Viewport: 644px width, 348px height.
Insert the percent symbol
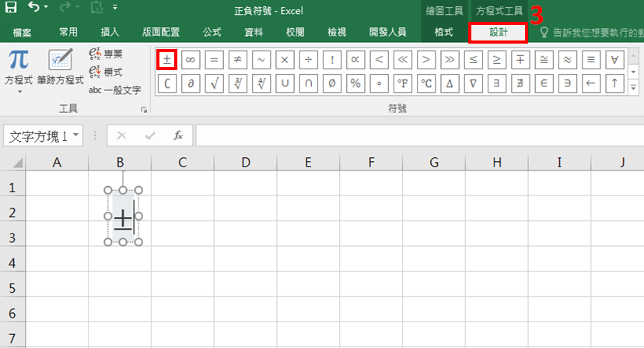tap(355, 83)
